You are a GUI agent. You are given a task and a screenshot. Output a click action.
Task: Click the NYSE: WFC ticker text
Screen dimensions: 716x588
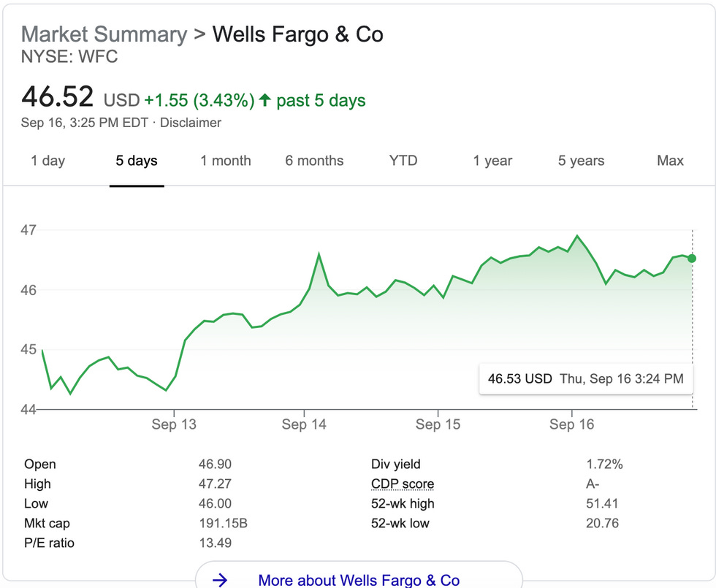coord(69,57)
